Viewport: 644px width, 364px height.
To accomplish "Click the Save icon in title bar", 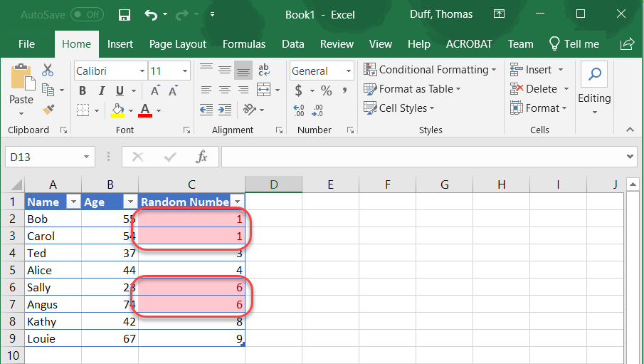I will (125, 14).
